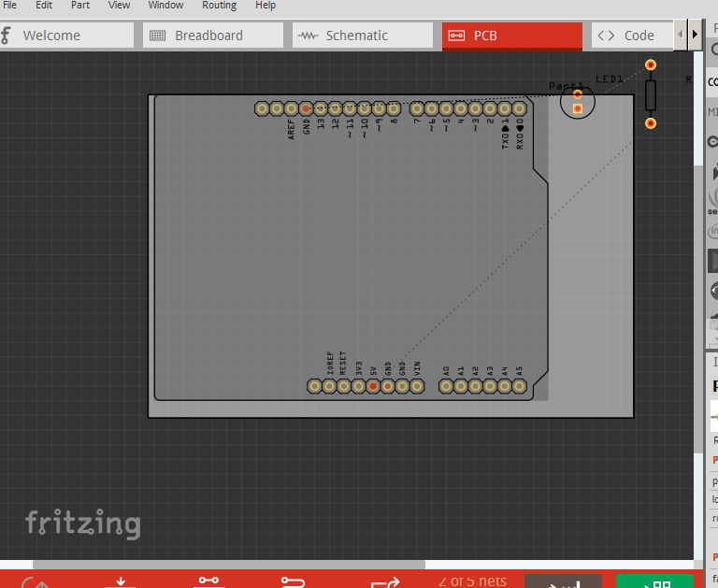Select the GND pad next to 5V
718x588 pixels.
tap(388, 386)
